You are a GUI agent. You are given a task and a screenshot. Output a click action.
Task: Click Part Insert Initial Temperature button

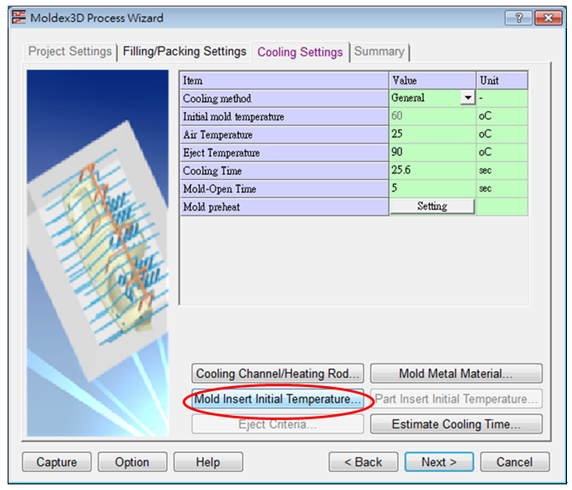click(x=456, y=399)
